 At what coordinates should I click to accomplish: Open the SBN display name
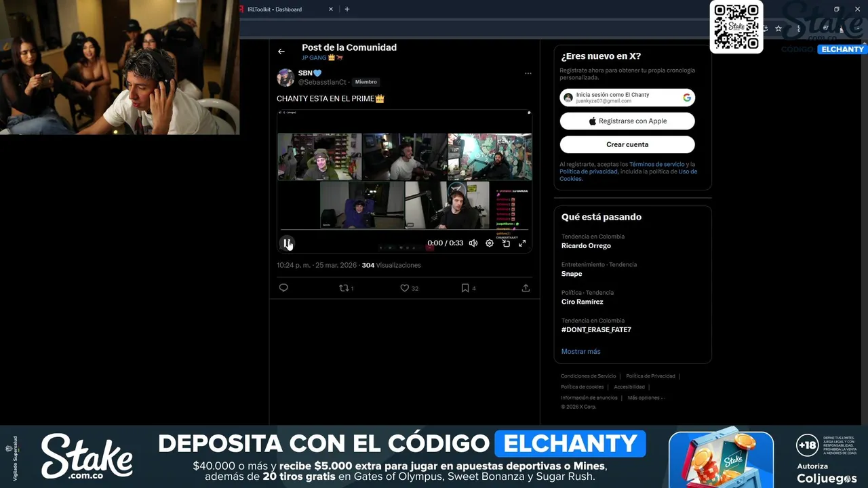point(309,73)
